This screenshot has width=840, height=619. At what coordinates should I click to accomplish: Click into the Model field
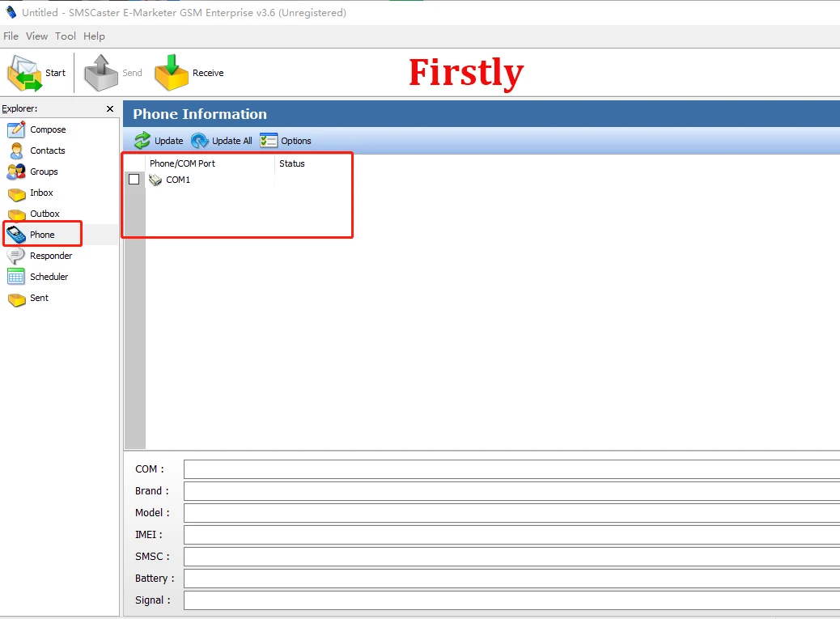coord(511,513)
